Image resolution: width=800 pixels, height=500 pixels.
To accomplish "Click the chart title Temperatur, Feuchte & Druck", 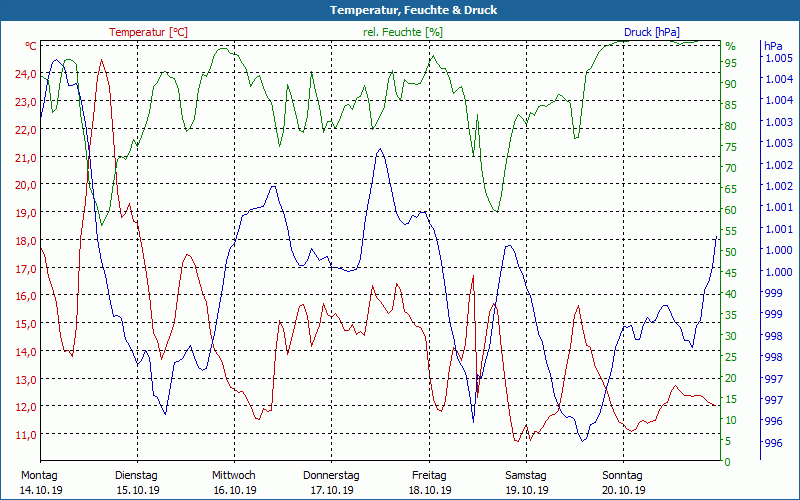I will click(399, 10).
